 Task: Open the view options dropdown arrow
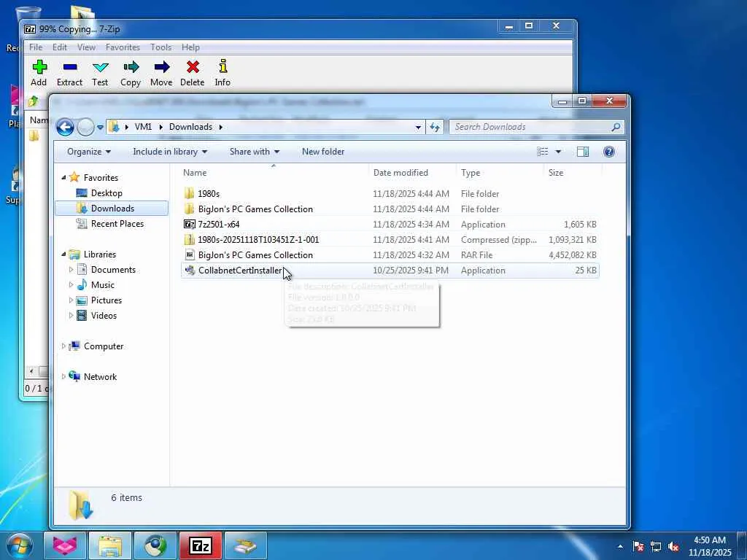click(x=558, y=152)
